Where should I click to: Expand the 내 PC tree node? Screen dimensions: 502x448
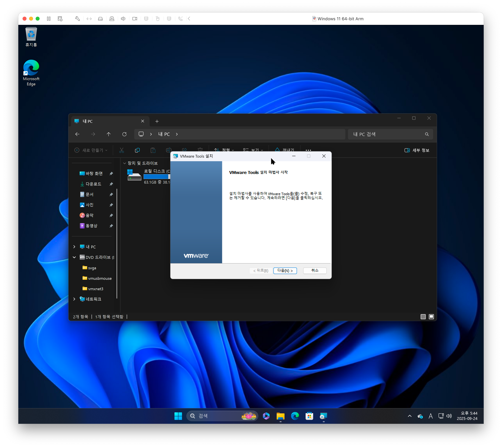[x=74, y=247]
